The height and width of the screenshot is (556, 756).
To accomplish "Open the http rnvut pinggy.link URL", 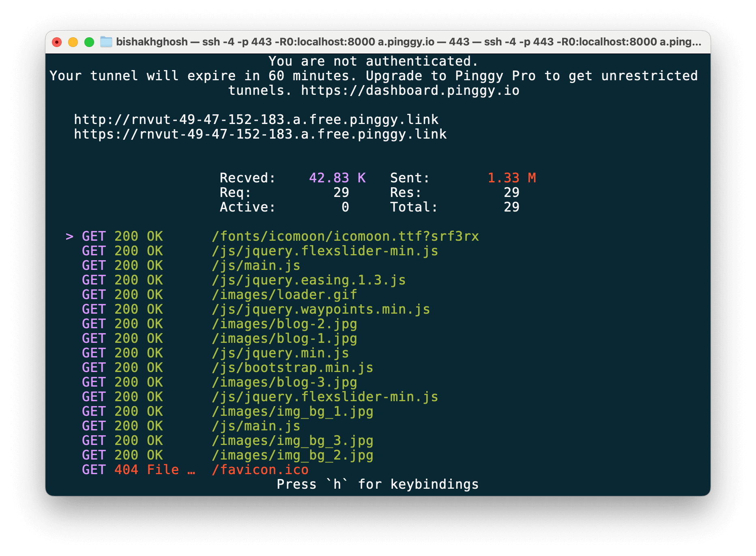I will [x=256, y=120].
